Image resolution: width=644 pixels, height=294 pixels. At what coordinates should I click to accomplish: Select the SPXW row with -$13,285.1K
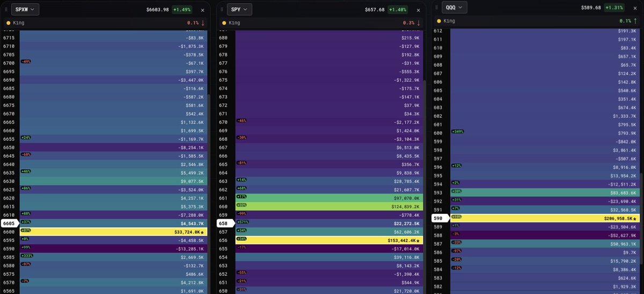[113, 249]
